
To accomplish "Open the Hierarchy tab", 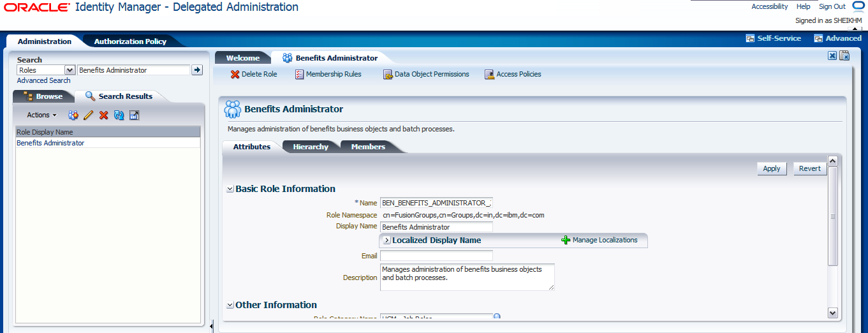I will click(x=311, y=147).
